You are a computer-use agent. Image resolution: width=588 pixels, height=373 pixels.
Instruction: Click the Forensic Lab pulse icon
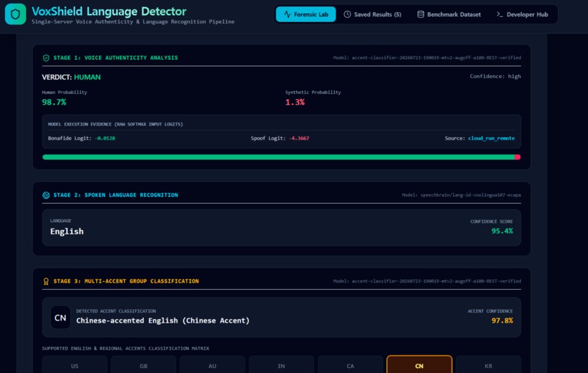[x=287, y=15]
